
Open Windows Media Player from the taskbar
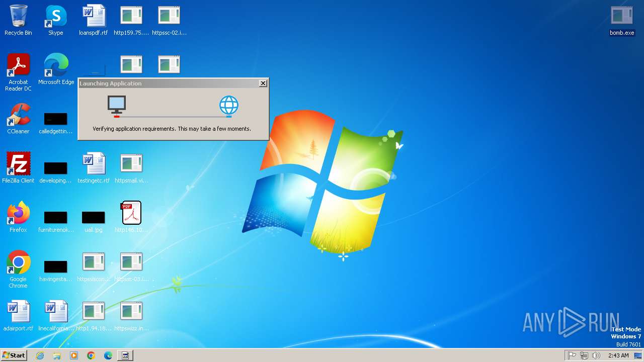(x=74, y=355)
